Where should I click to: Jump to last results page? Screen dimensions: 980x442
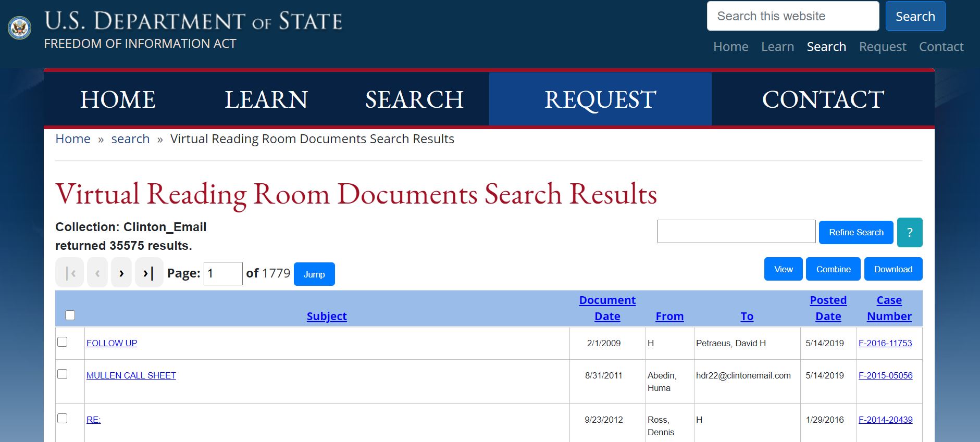click(x=149, y=273)
